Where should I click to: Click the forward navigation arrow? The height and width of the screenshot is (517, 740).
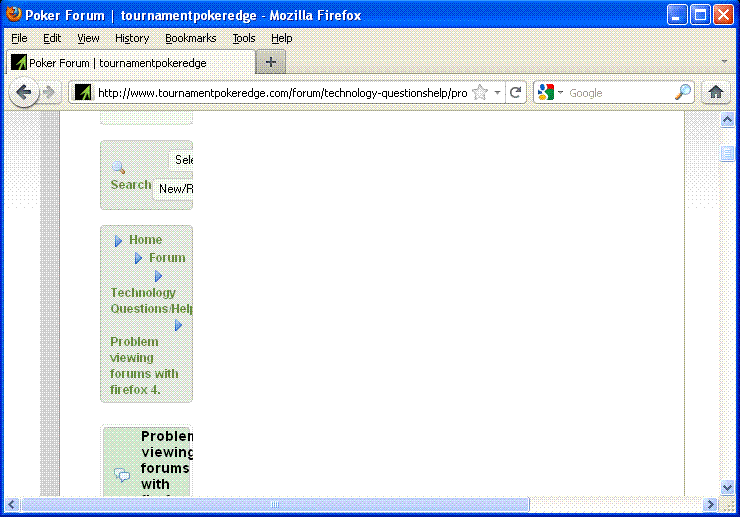tap(49, 92)
